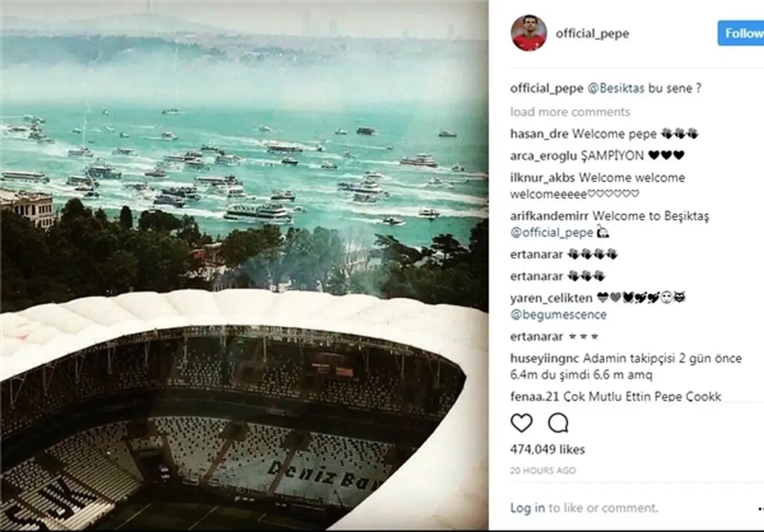Click the stadium and Bosphorus photo

coord(244,266)
